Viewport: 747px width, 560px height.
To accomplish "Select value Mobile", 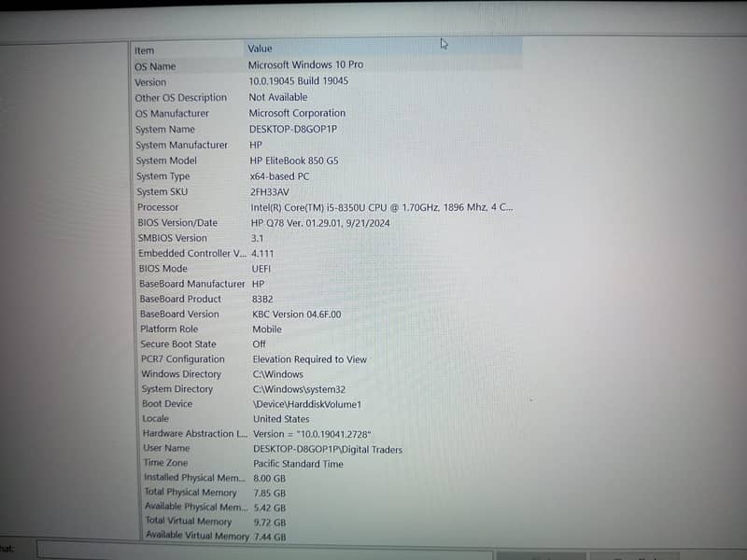I will [x=267, y=329].
